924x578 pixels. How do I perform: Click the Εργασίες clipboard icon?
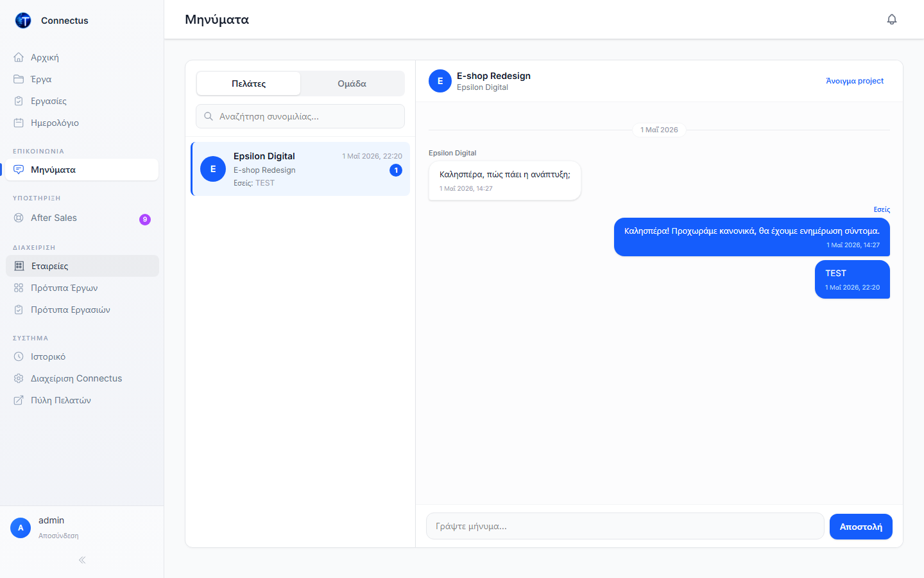(x=19, y=101)
